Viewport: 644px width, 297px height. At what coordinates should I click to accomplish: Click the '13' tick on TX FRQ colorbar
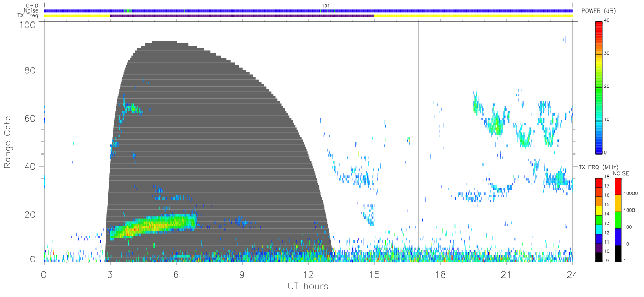(607, 223)
